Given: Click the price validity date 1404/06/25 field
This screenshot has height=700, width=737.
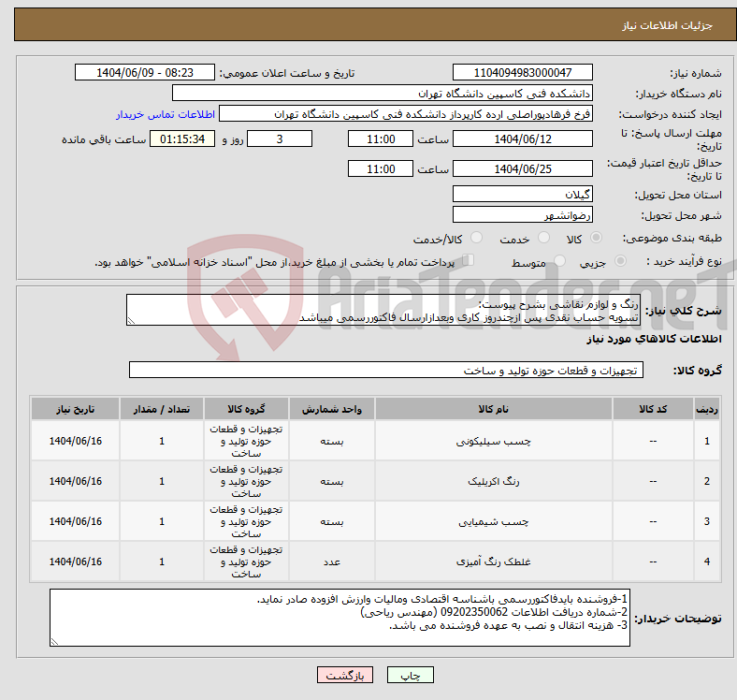Looking at the screenshot, I should 522,169.
